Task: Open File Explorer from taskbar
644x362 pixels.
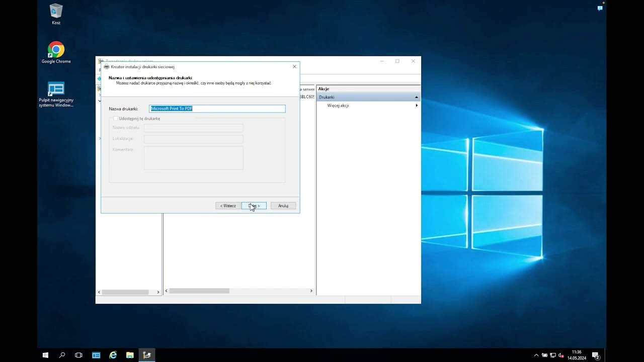Action: (130, 355)
